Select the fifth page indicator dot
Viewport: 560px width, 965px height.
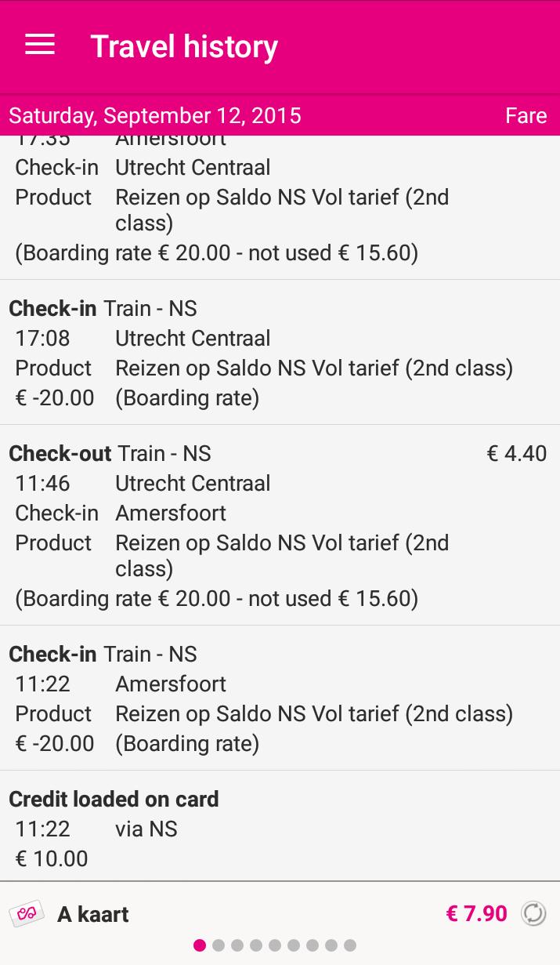pyautogui.click(x=275, y=945)
